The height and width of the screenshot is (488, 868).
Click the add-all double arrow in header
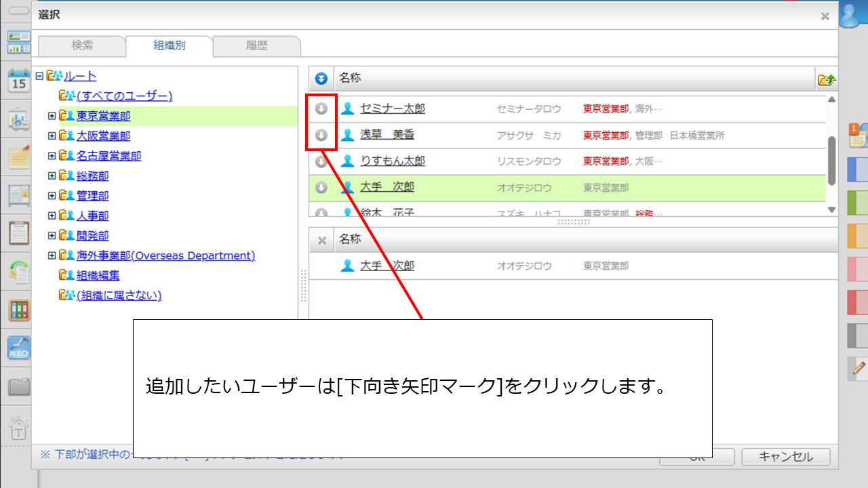pos(321,79)
